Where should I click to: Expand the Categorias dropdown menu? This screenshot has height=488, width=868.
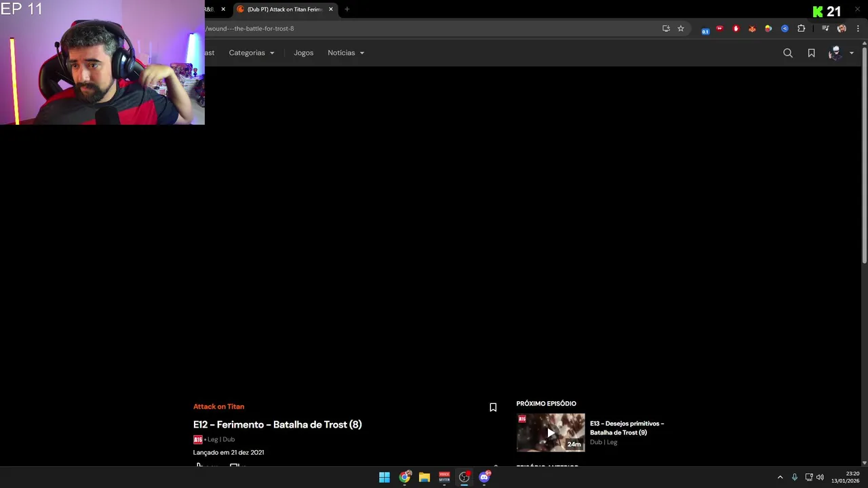[x=252, y=53]
